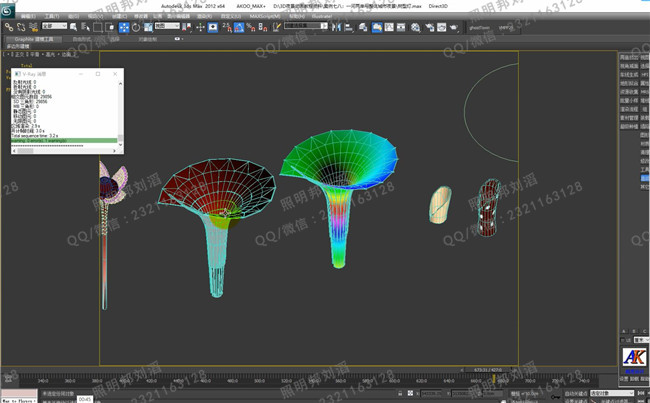This screenshot has height=403, width=650.
Task: Click the Mirror tool
Action: coord(336,27)
